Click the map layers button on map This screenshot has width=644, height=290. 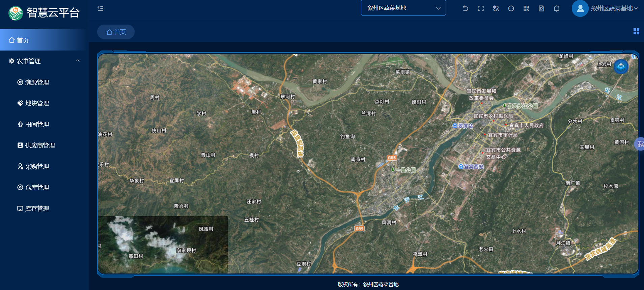621,66
